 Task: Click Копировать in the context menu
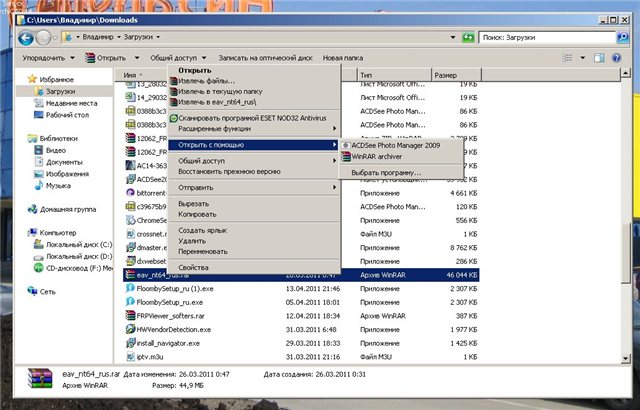pyautogui.click(x=197, y=214)
